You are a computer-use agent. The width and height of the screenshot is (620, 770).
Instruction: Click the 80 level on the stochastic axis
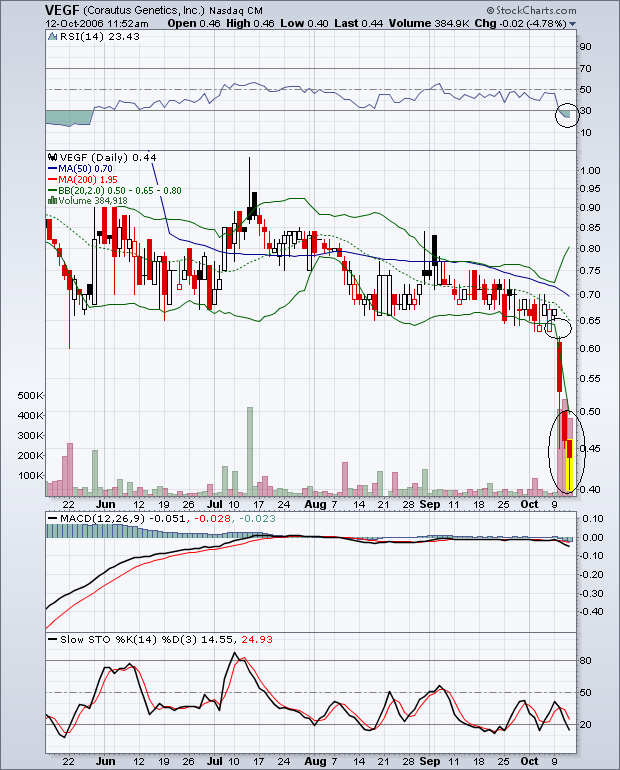[585, 660]
